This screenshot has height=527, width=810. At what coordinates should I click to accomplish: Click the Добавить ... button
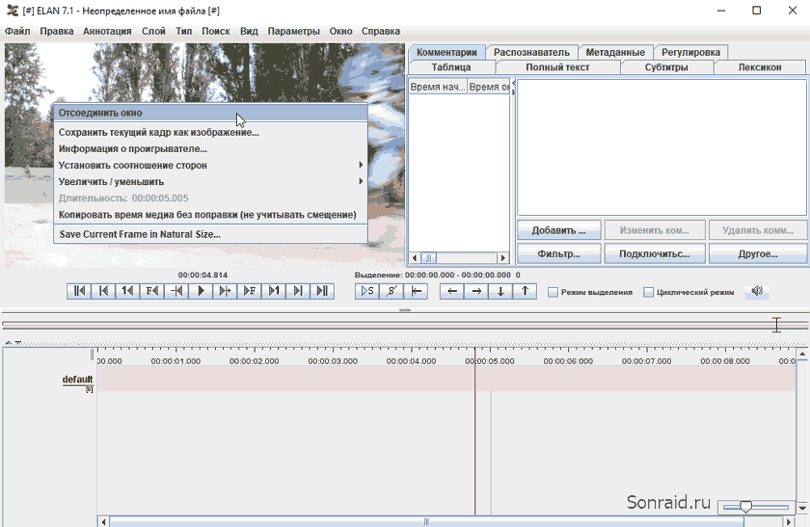[558, 230]
